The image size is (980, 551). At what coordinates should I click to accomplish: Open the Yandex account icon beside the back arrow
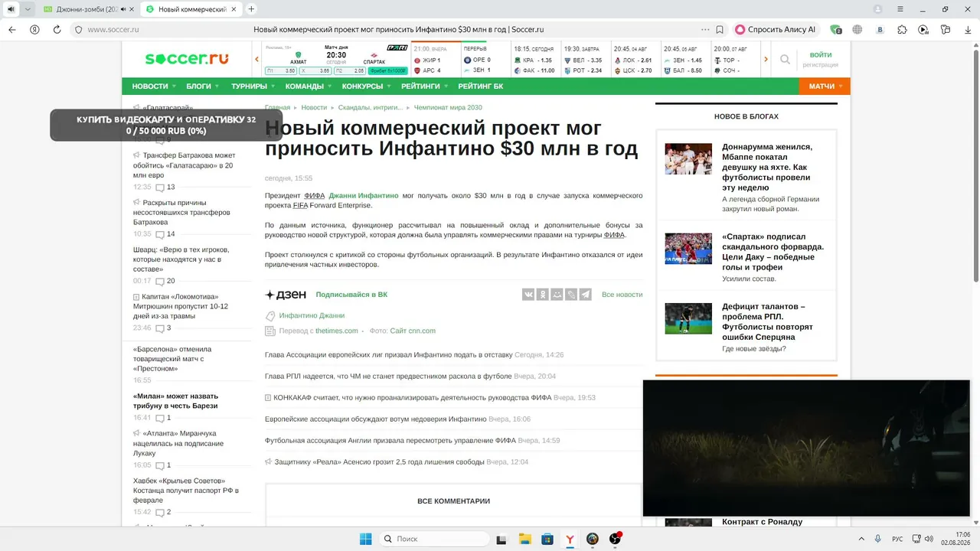point(34,29)
